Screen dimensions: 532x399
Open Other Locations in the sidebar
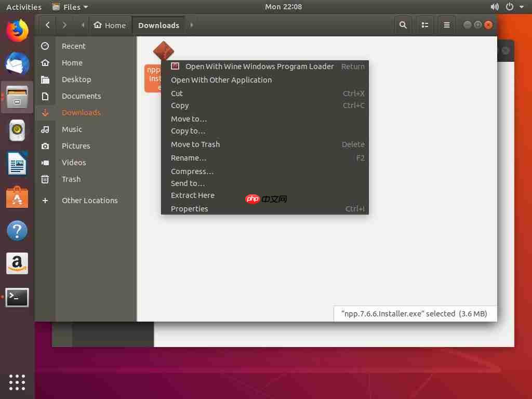[89, 200]
